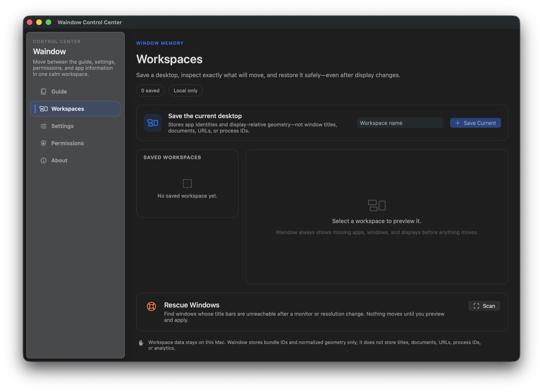Go to the Settings sidebar item
Image resolution: width=543 pixels, height=392 pixels.
(75, 126)
